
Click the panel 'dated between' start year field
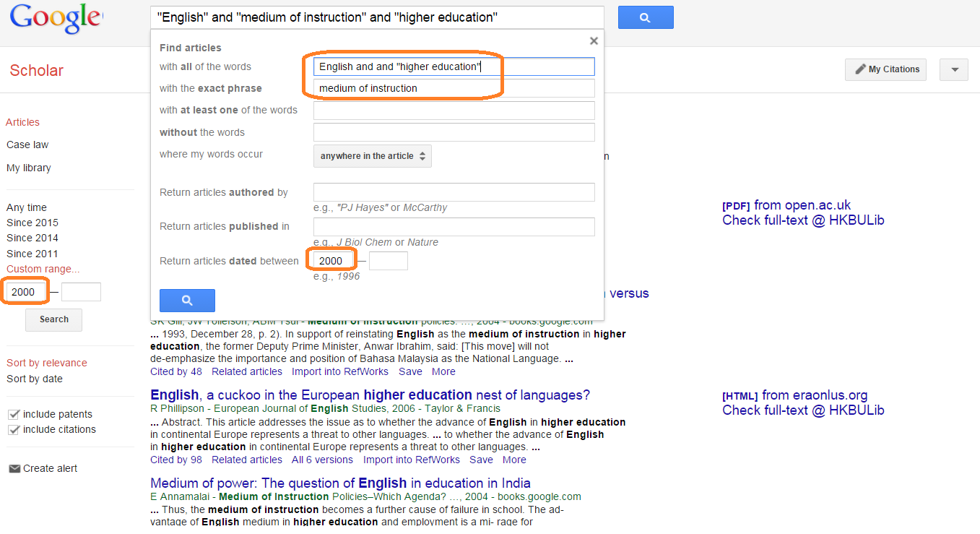pos(333,261)
